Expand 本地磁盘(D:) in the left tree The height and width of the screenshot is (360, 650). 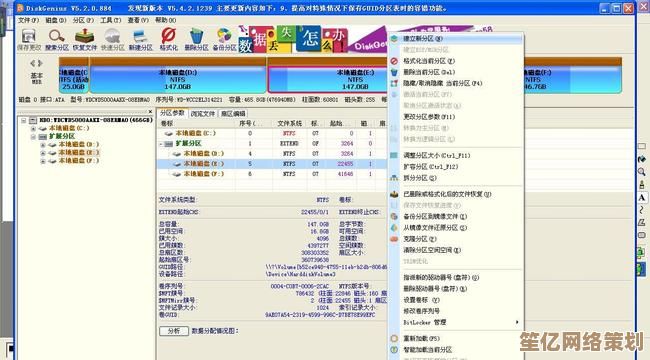tap(43, 145)
